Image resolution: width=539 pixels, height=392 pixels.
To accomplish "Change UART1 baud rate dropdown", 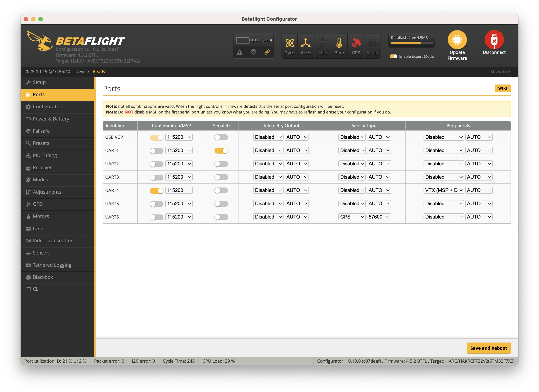I will pos(179,150).
